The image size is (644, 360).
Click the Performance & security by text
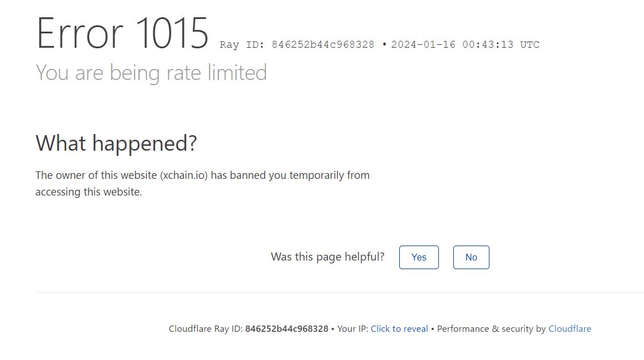491,329
